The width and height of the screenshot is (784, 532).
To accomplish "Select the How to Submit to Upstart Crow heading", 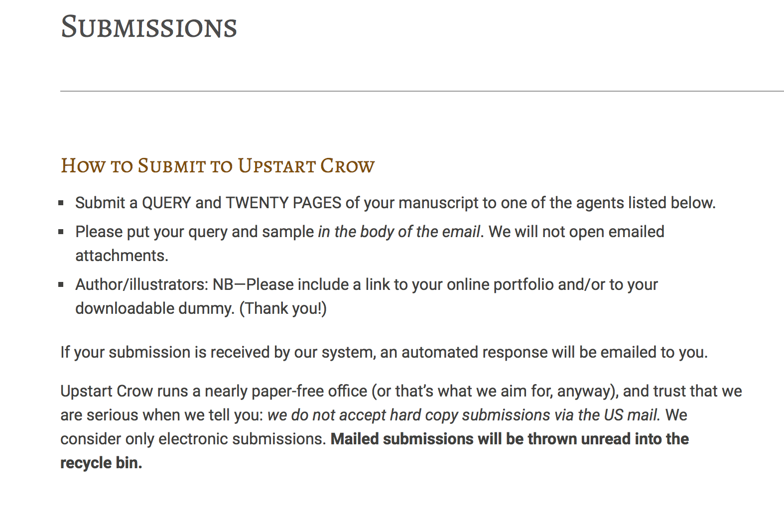I will click(x=217, y=166).
